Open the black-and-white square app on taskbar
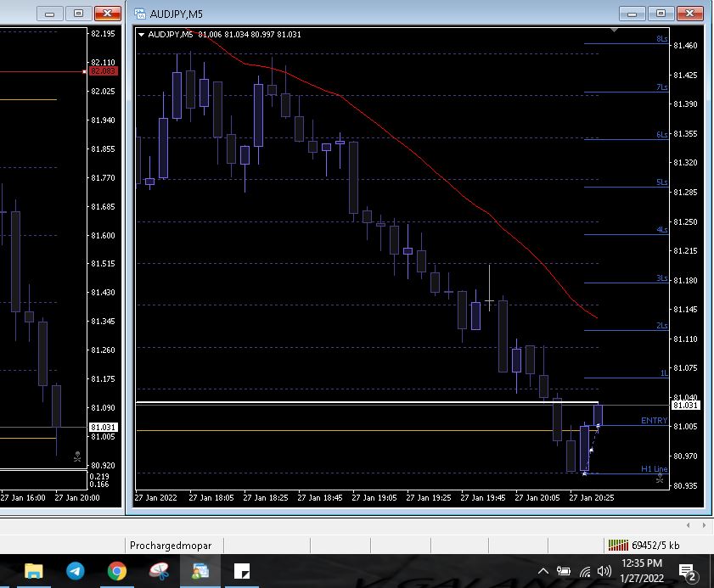 242,571
